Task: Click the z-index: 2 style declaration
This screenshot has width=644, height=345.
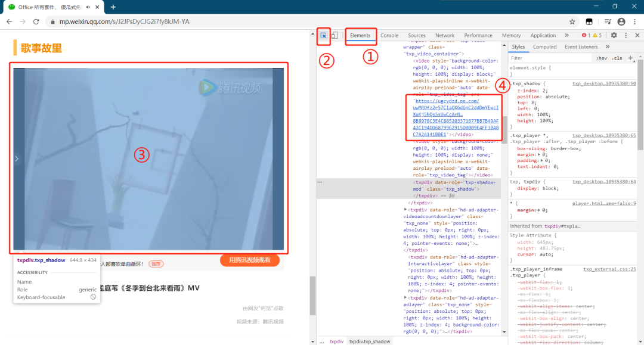Action: click(532, 91)
